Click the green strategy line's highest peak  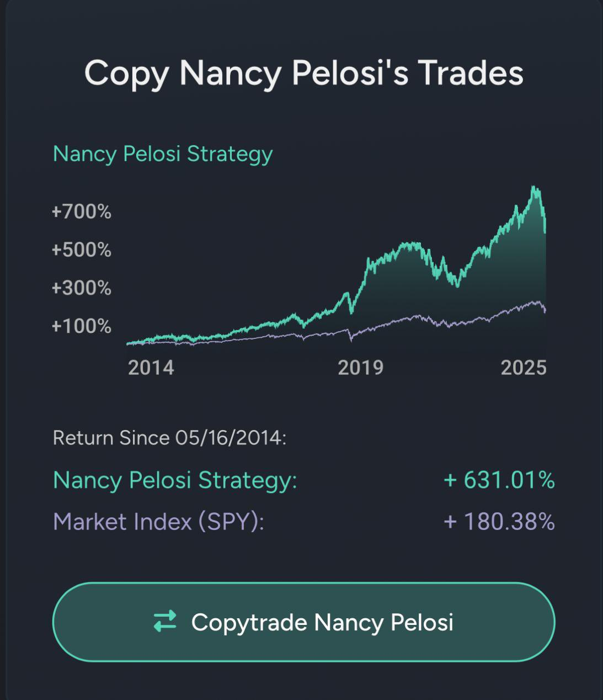click(533, 188)
